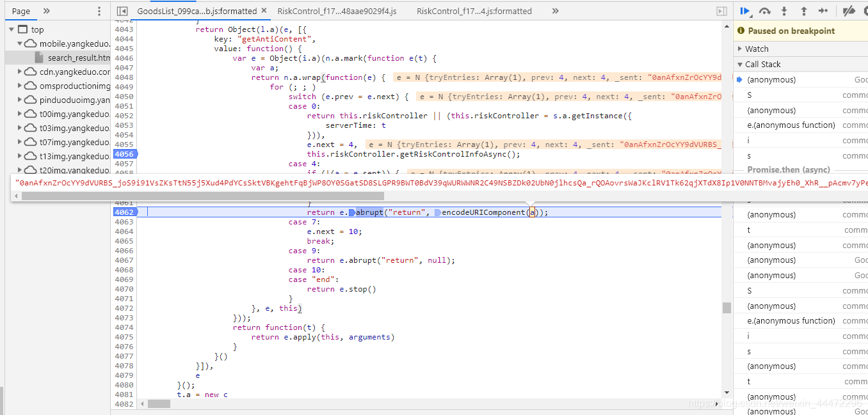This screenshot has height=415, width=868.
Task: Step over next function call
Action: (x=765, y=11)
